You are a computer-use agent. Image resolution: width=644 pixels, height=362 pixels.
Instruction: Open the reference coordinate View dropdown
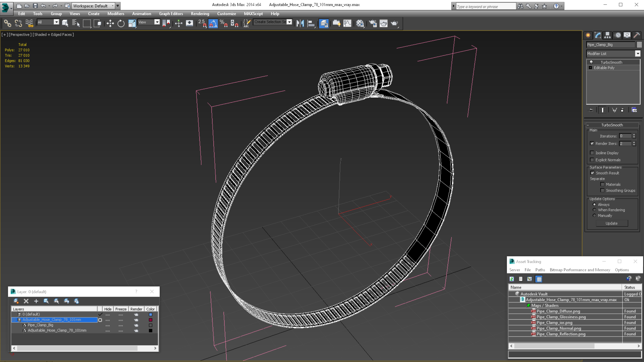[157, 22]
